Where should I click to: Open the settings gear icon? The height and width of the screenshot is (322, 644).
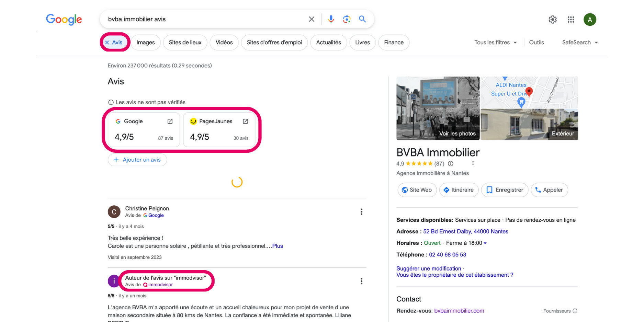click(552, 20)
